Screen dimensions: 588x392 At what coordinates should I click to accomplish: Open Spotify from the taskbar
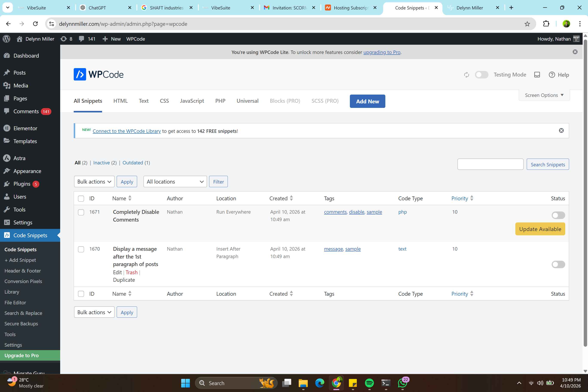[369, 383]
